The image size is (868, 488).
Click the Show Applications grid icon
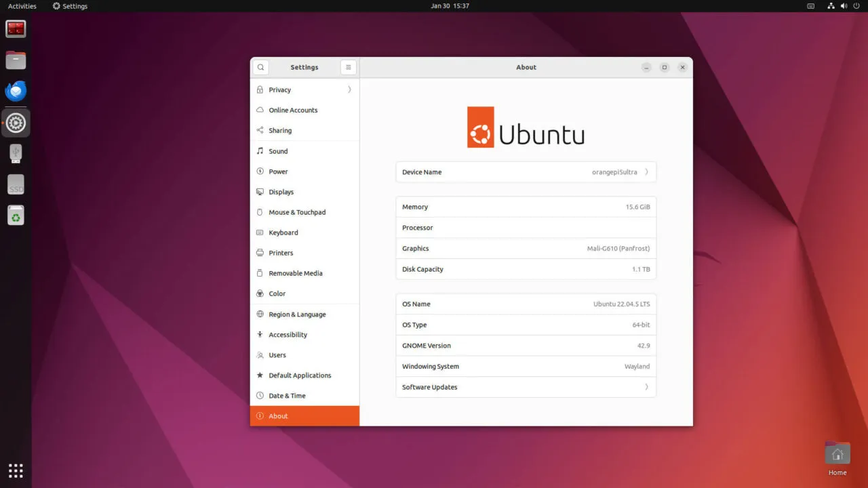(16, 470)
